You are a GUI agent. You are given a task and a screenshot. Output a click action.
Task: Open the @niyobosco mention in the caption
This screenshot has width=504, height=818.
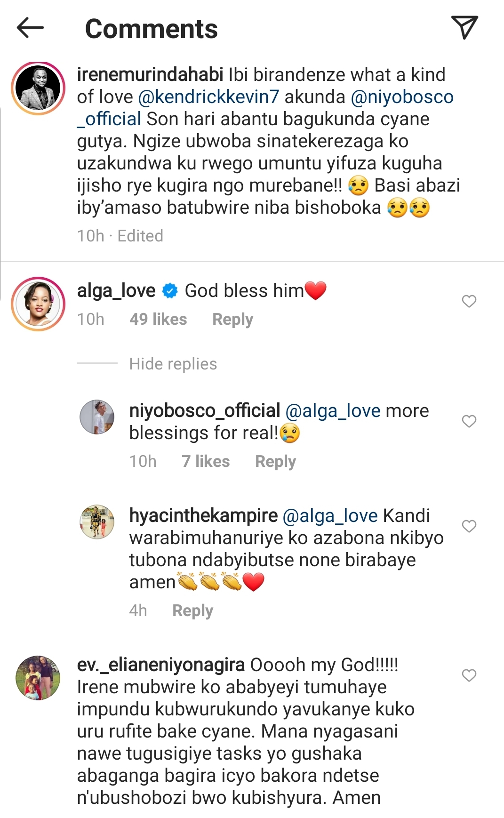click(x=402, y=97)
